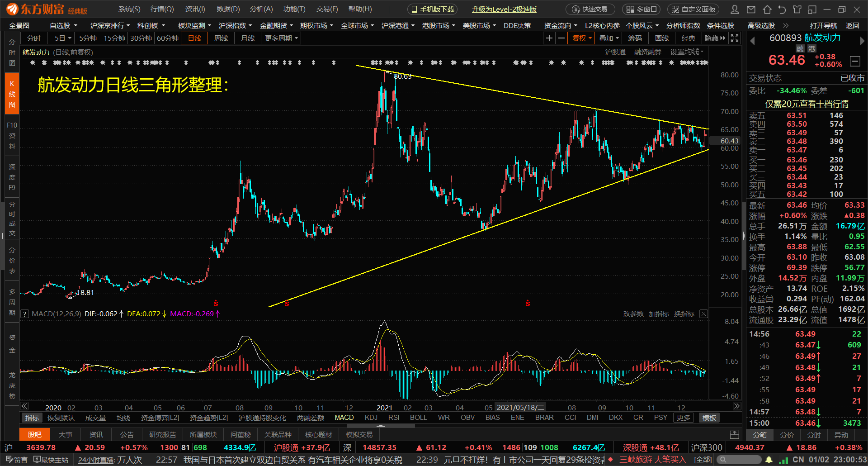Go to next stock arrow
Viewport: 868px width, 466px height.
point(862,41)
